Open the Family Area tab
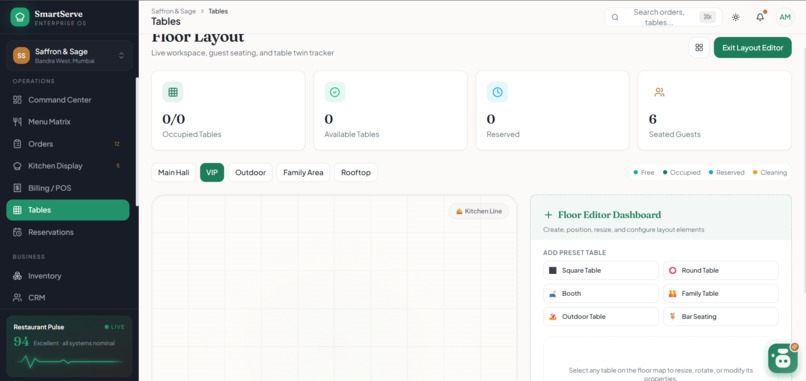The image size is (806, 381). [x=303, y=173]
